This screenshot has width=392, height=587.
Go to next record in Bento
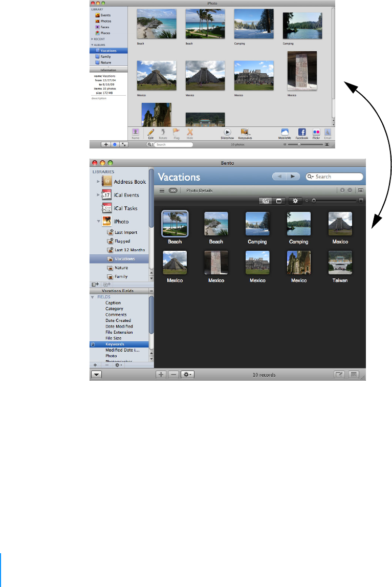[293, 177]
